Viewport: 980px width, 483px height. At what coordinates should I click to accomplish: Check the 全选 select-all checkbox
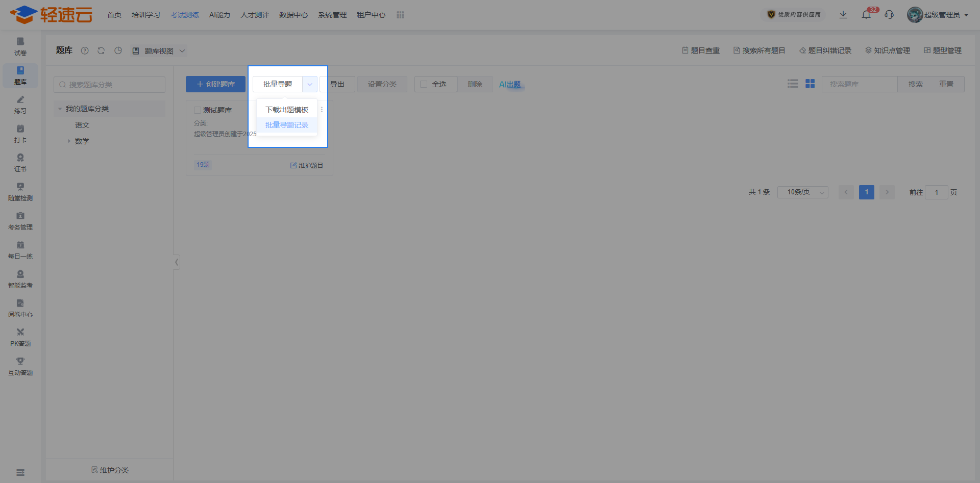[x=424, y=84]
